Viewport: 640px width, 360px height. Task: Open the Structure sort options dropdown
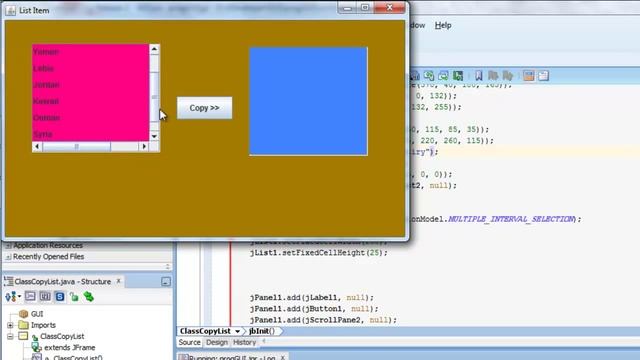pyautogui.click(x=13, y=297)
